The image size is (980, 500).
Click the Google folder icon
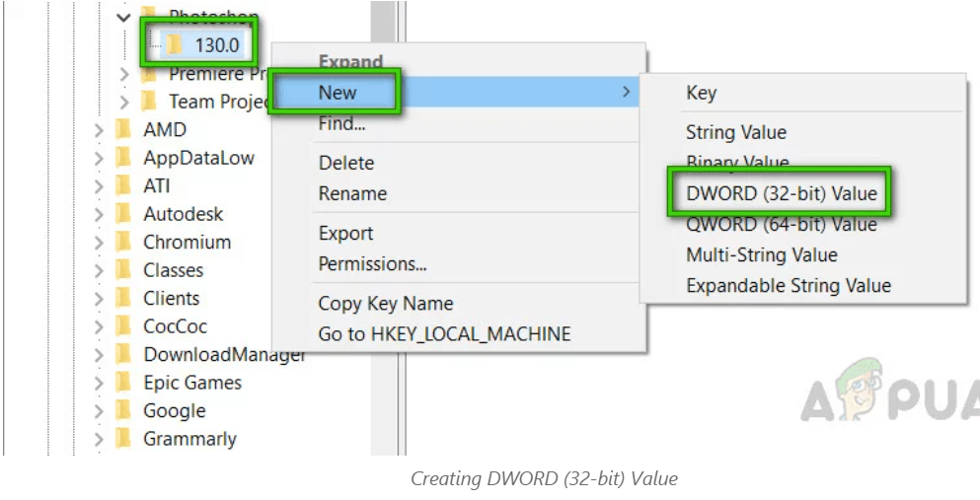(123, 410)
